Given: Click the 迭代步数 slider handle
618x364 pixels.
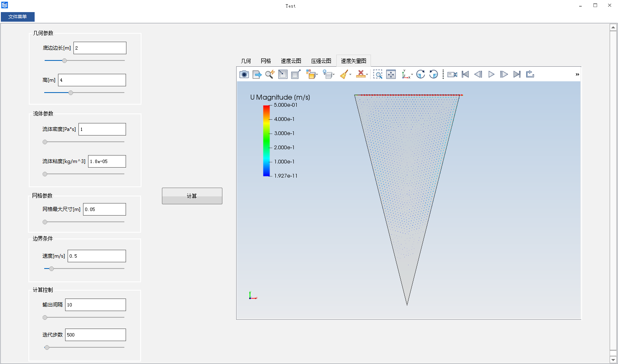Looking at the screenshot, I should [x=47, y=347].
